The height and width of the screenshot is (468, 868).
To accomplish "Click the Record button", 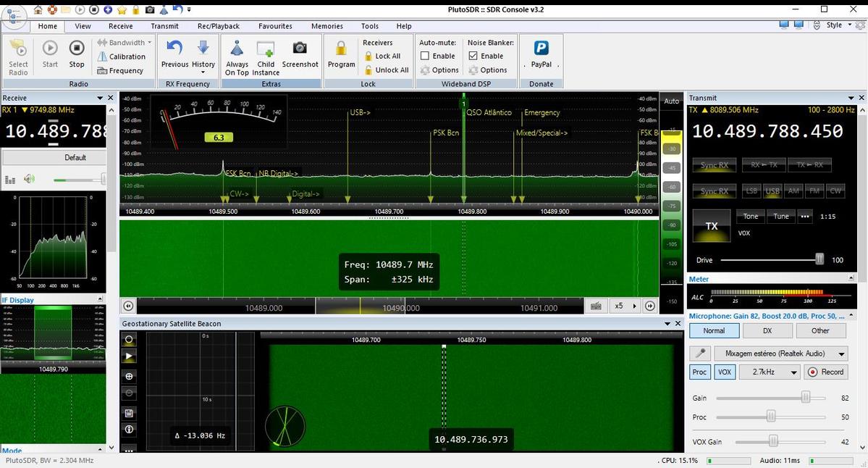I will click(x=826, y=372).
